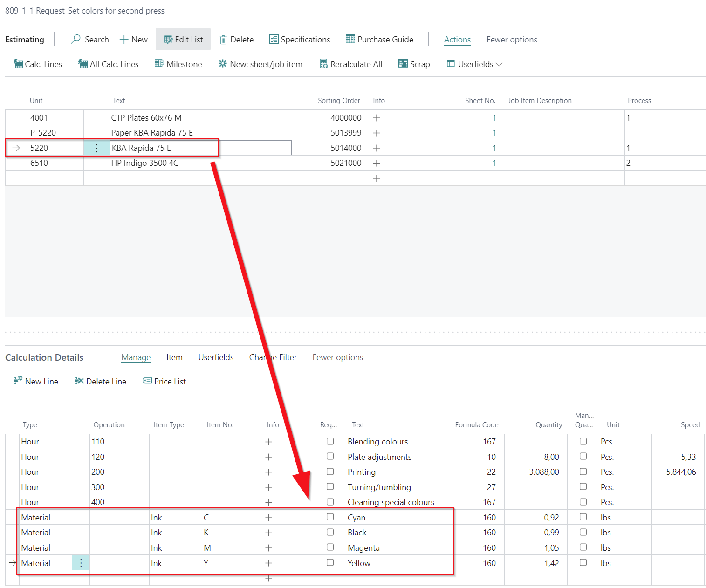Click the Quantity column header
Screen dimensions: 706x588
click(548, 425)
